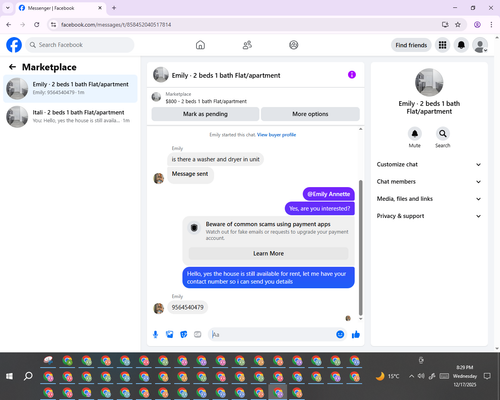Open the install/cast icon in address bar
This screenshot has width=500, height=400.
point(445,24)
